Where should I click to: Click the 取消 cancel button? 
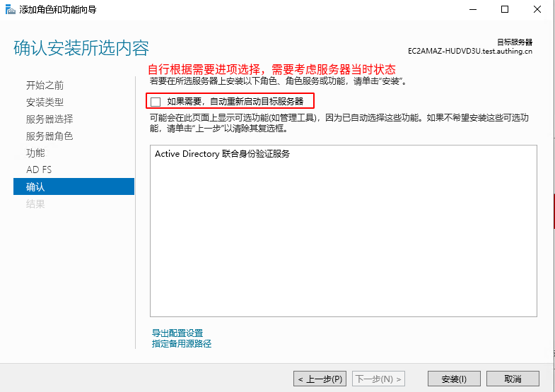513,379
